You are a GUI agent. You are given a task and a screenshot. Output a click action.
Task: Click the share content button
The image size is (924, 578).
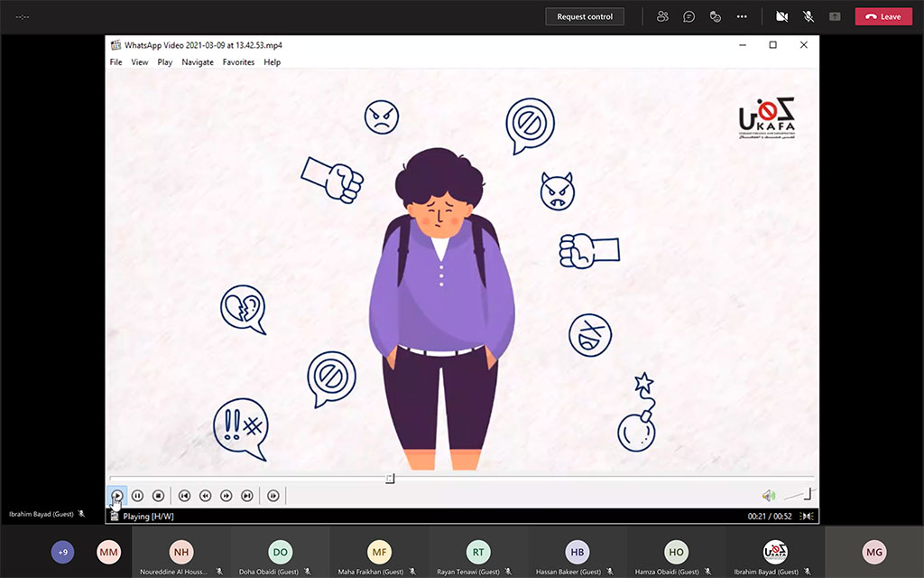835,16
